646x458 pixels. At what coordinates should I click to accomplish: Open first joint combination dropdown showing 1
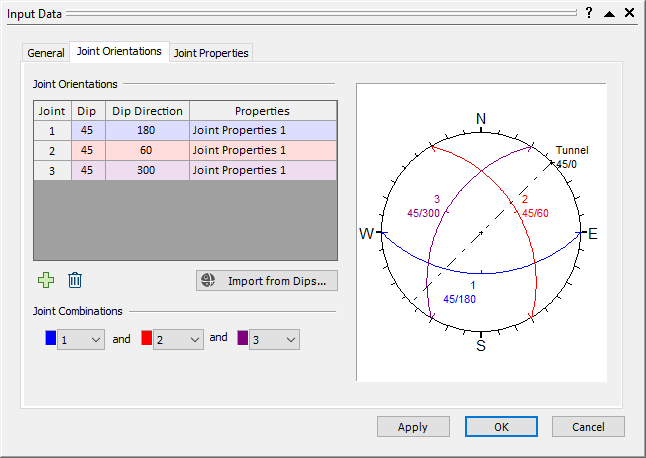point(81,339)
